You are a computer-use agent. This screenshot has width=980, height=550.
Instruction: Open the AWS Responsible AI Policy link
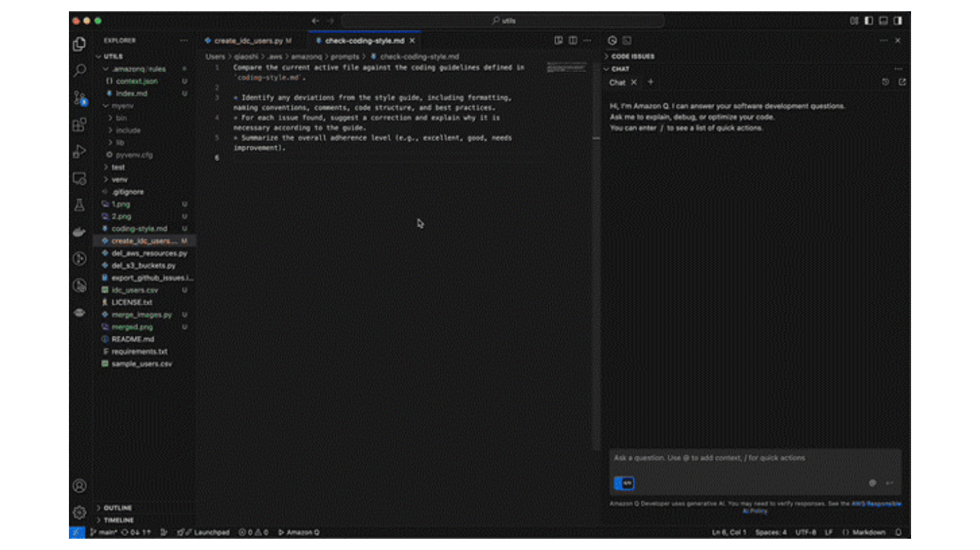click(x=875, y=504)
